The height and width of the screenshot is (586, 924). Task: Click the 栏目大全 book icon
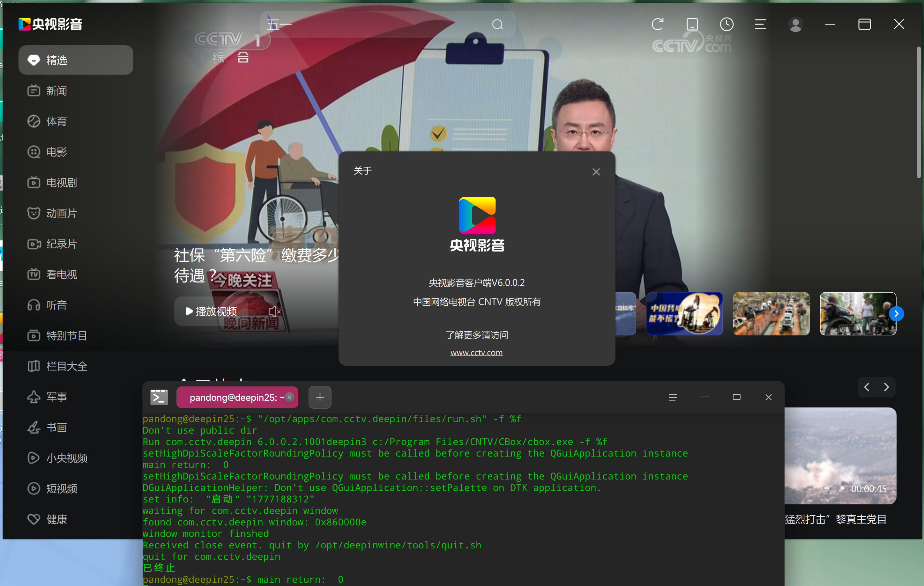tap(34, 366)
